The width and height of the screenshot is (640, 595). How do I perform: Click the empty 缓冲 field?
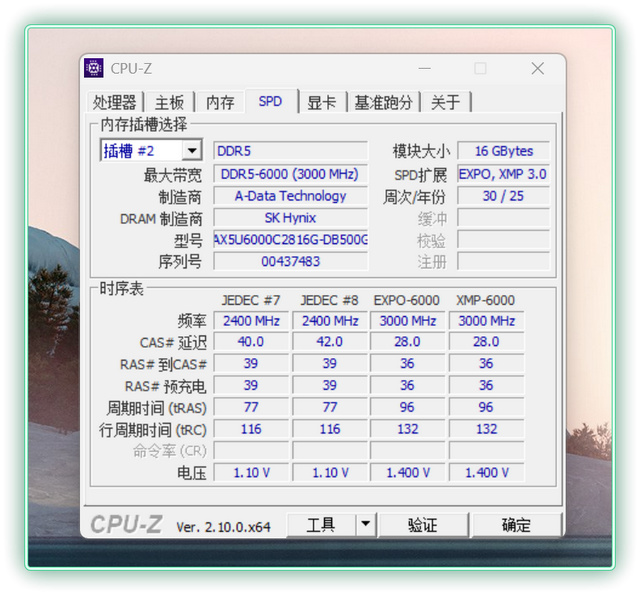pos(504,218)
